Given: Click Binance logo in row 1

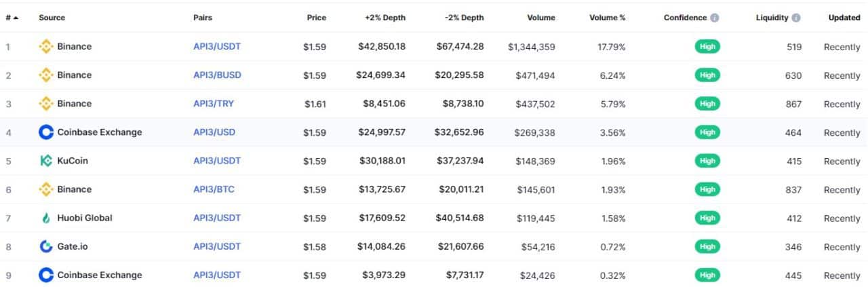Looking at the screenshot, I should click(46, 47).
